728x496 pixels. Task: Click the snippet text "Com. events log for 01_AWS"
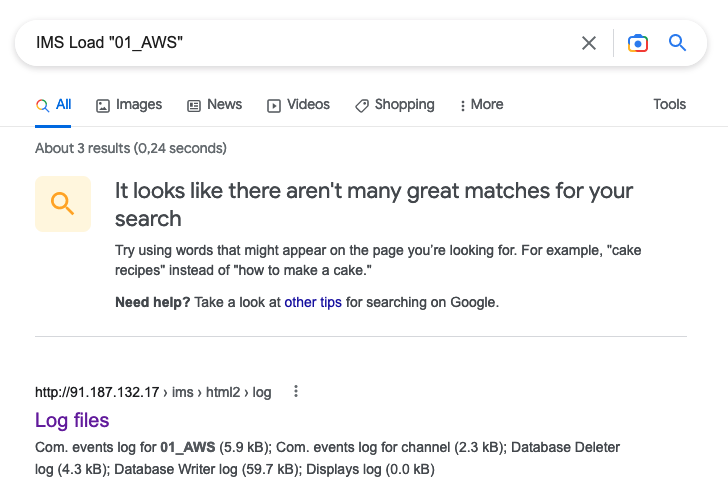125,447
